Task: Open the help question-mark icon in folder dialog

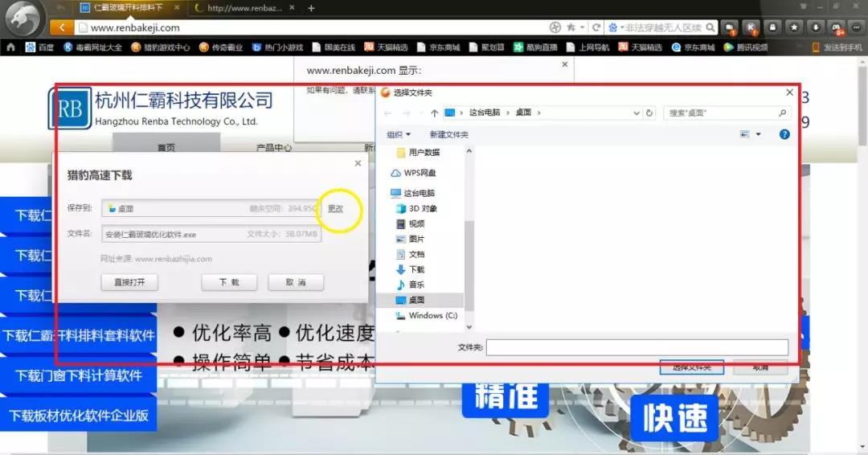Action: (784, 134)
